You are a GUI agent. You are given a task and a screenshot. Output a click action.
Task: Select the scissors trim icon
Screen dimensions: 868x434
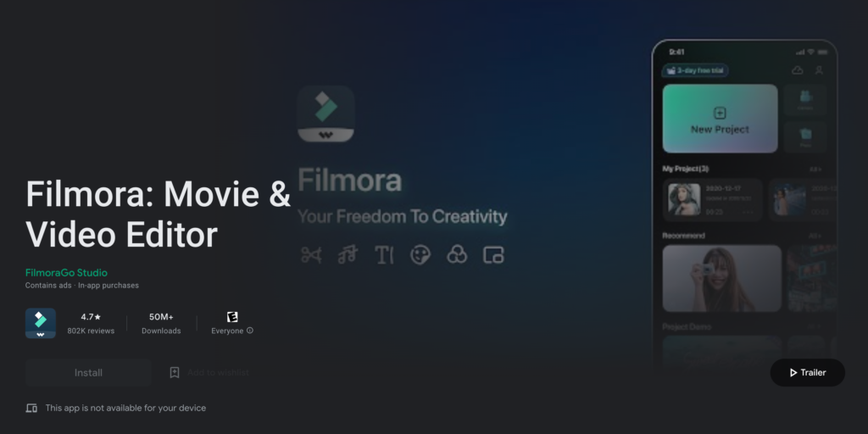pos(311,254)
